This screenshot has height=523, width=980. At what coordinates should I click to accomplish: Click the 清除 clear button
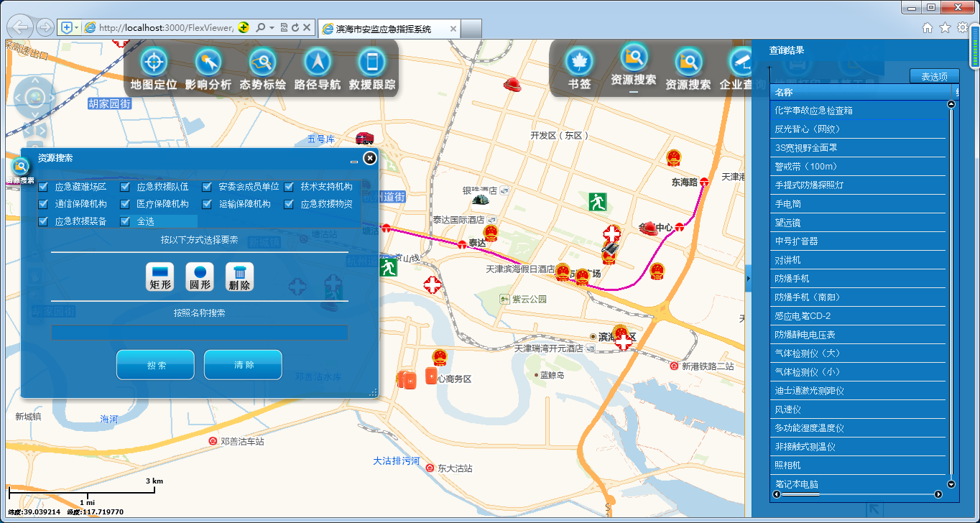click(x=243, y=365)
